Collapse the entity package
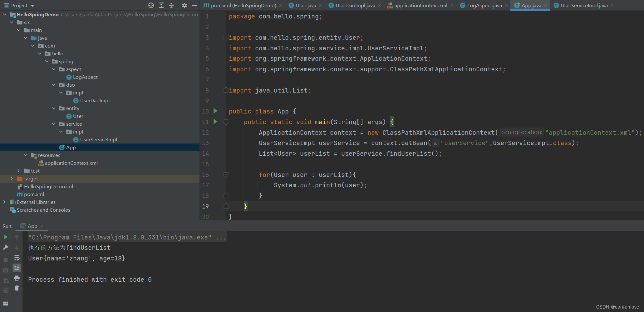The image size is (644, 312). (x=54, y=108)
